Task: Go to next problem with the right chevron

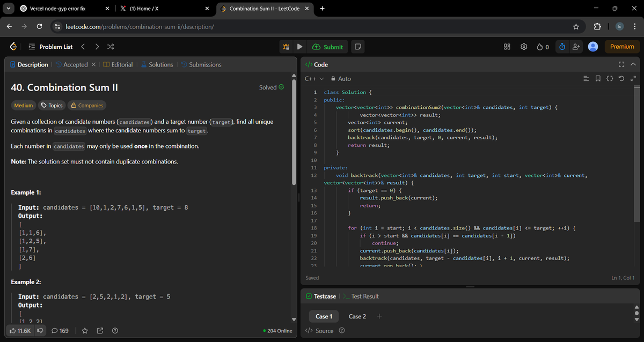Action: click(97, 47)
